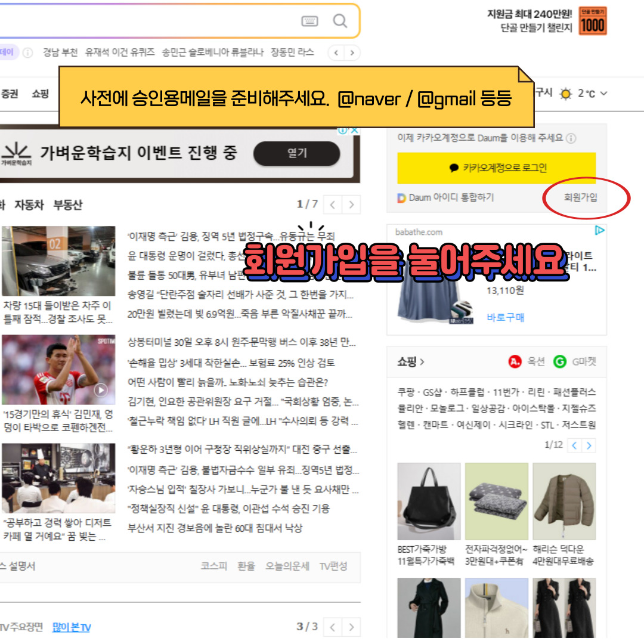The height and width of the screenshot is (644, 644).
Task: Play the 김민재 sports video thumbnail
Action: click(x=100, y=391)
